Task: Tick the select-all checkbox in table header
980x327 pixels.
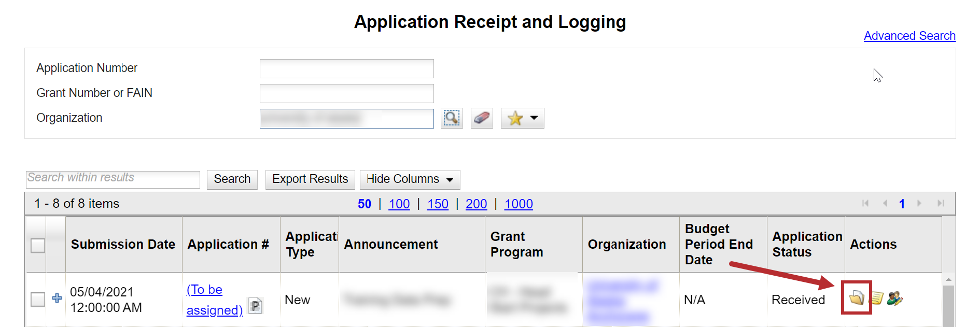Action: (x=38, y=245)
